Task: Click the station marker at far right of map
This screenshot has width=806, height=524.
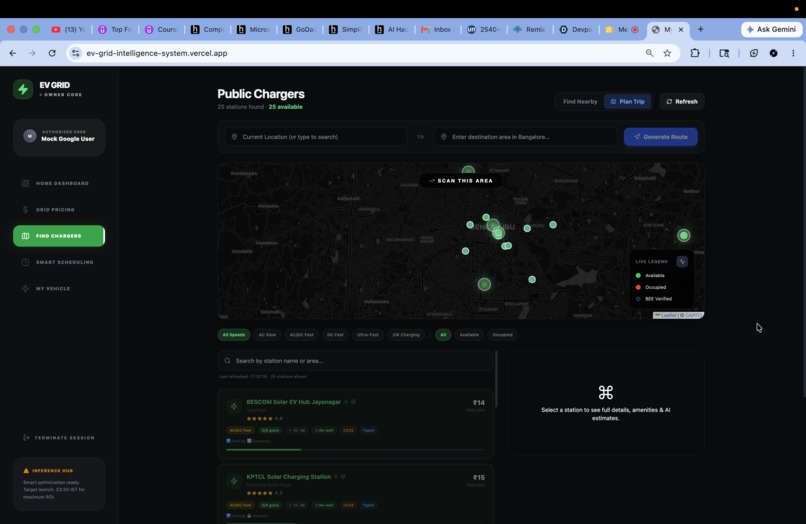Action: tap(683, 236)
